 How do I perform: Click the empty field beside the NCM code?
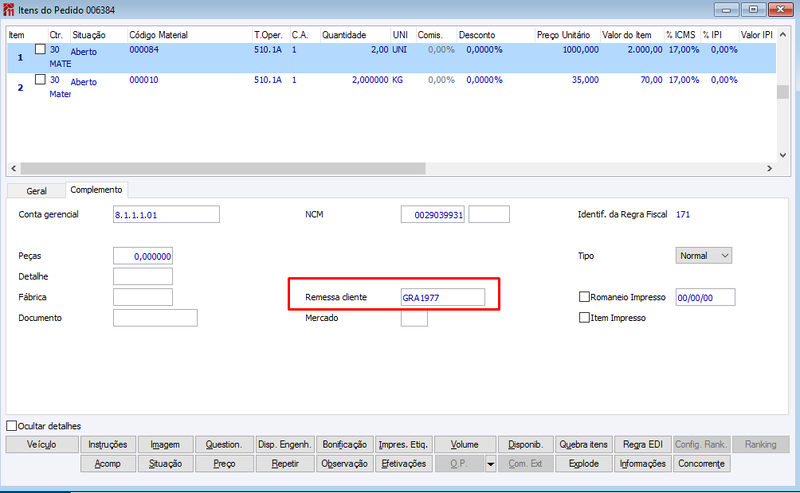click(x=489, y=214)
